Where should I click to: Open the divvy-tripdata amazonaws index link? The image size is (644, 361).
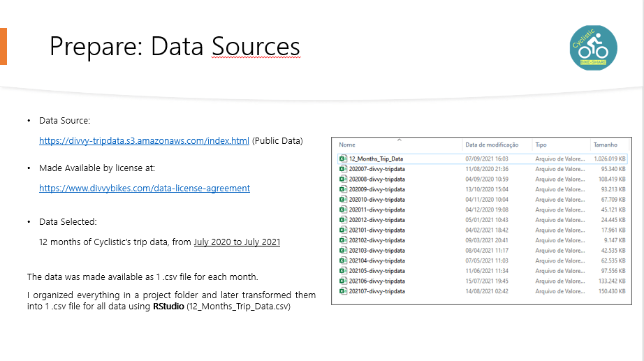[x=144, y=140]
